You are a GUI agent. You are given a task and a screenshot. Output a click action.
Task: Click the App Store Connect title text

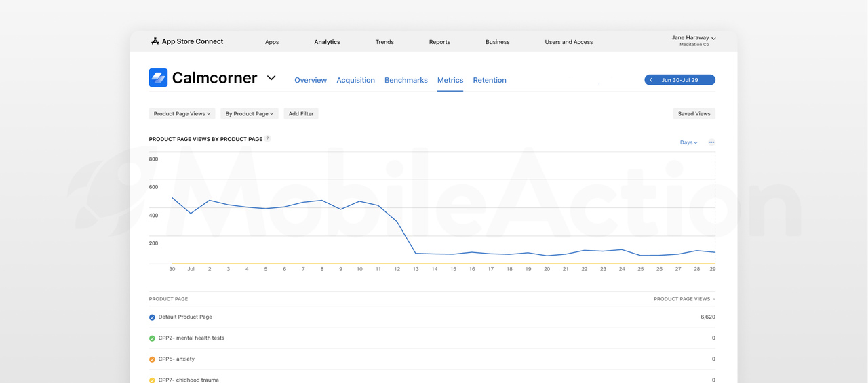193,41
